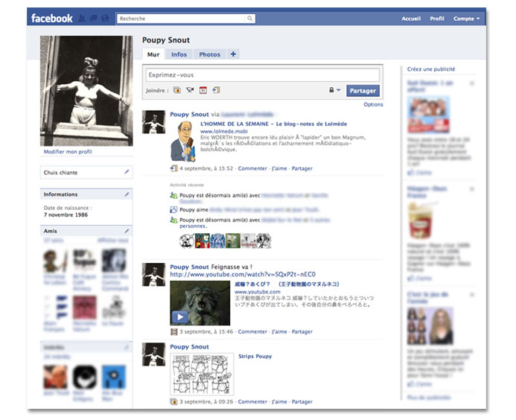Add a new tab with plus button
This screenshot has height=420, width=516.
point(233,54)
